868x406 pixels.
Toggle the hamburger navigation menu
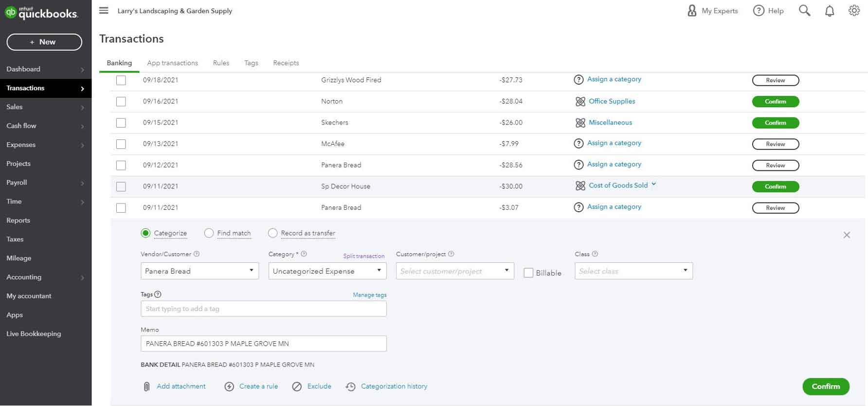[x=104, y=10]
